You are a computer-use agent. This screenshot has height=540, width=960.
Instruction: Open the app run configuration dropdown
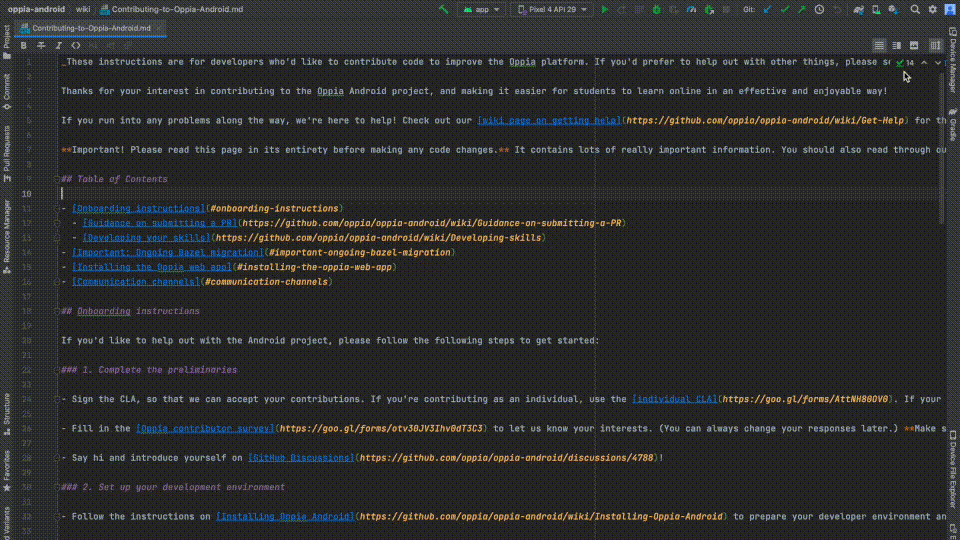[482, 9]
